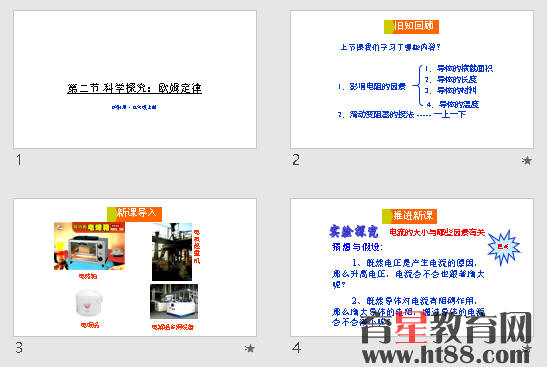Click the www.ht88.com watermark URL
This screenshot has width=547, height=367.
(447, 354)
